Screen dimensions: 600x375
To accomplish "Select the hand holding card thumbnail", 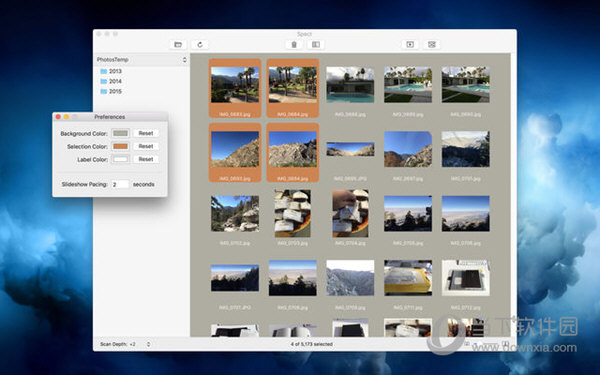I will [x=350, y=213].
